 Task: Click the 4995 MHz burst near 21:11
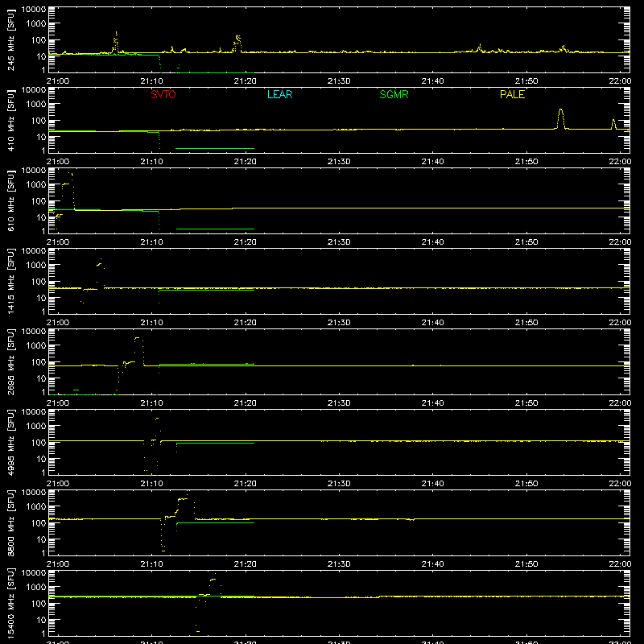[156, 430]
